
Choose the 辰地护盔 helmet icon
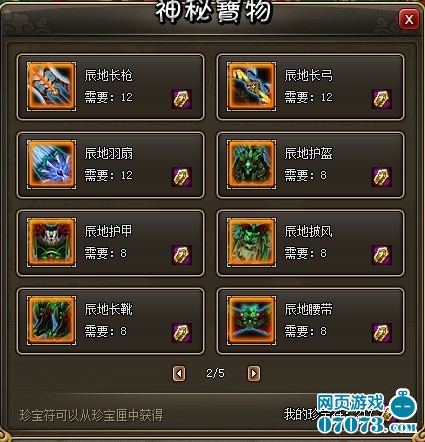point(251,164)
